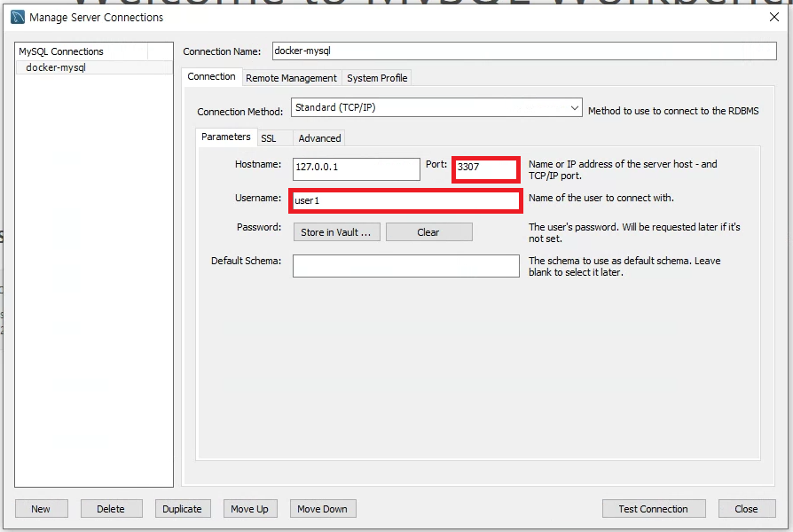
Task: Move the connection up with Move Up
Action: pyautogui.click(x=250, y=509)
